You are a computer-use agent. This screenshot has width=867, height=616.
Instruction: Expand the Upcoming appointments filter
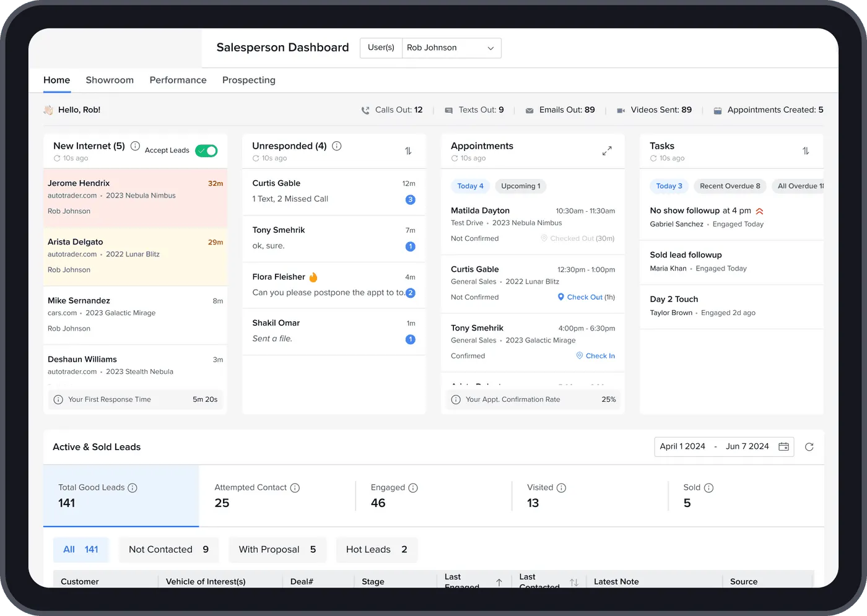coord(520,186)
